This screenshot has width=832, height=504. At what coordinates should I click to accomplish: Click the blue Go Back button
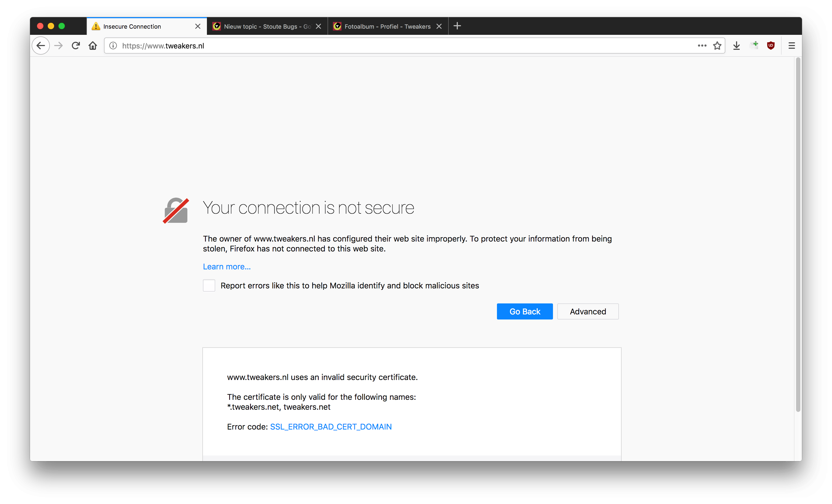pos(524,311)
